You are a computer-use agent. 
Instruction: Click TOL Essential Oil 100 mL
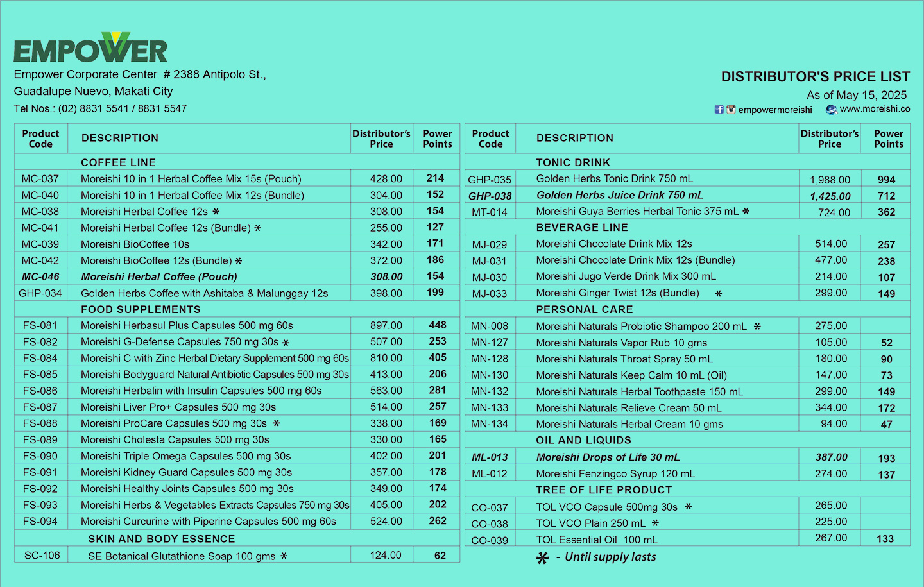point(597,540)
